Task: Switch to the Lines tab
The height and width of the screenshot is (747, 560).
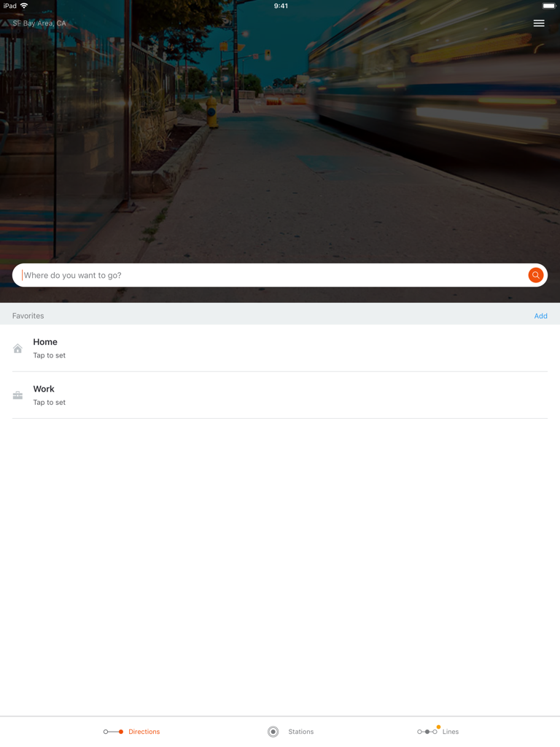Action: 437,731
